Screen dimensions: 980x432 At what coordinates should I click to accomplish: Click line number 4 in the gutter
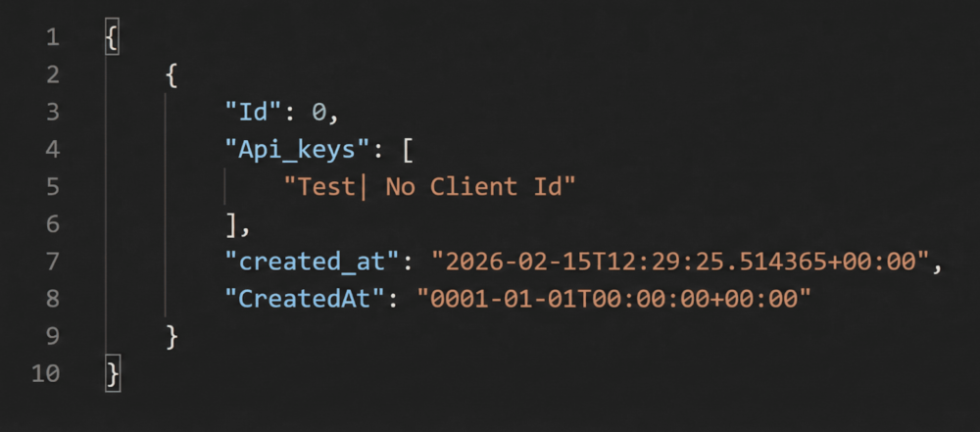[x=51, y=150]
